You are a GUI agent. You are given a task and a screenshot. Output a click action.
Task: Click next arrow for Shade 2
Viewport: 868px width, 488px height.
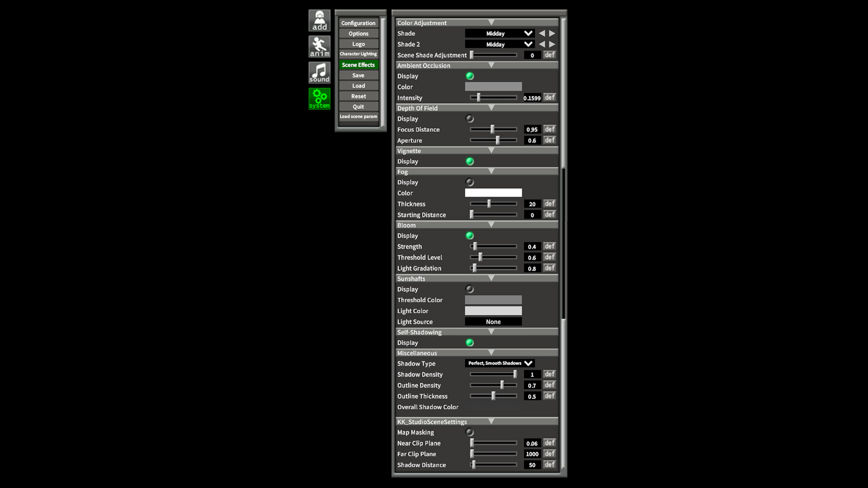coord(552,44)
